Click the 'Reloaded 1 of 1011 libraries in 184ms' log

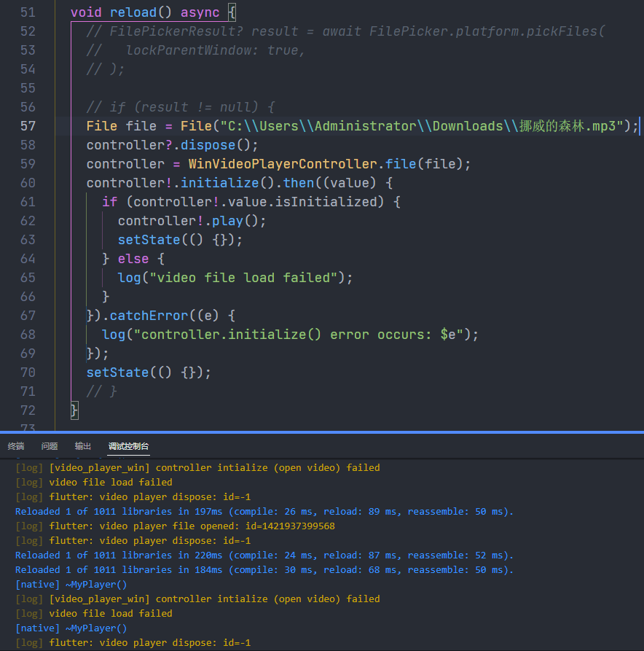click(264, 569)
